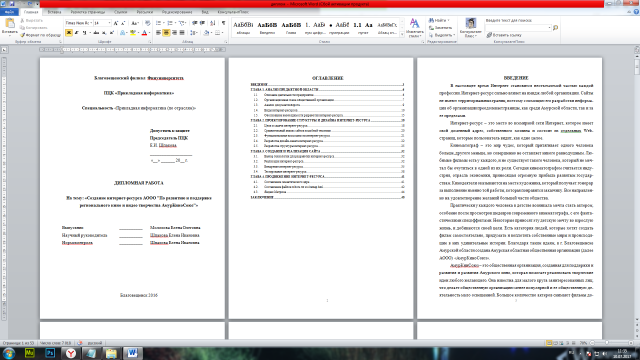Click page count in status bar
Image resolution: width=640 pixels, height=360 pixels.
pyautogui.click(x=18, y=343)
